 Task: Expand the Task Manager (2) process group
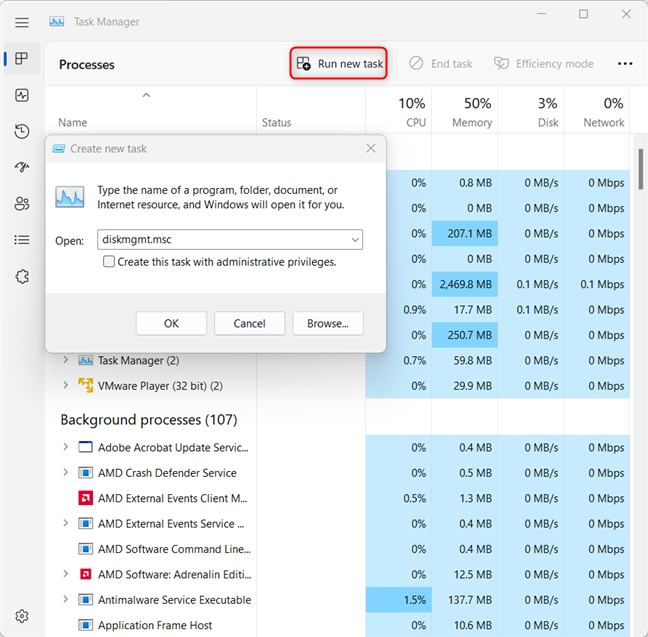click(x=65, y=360)
